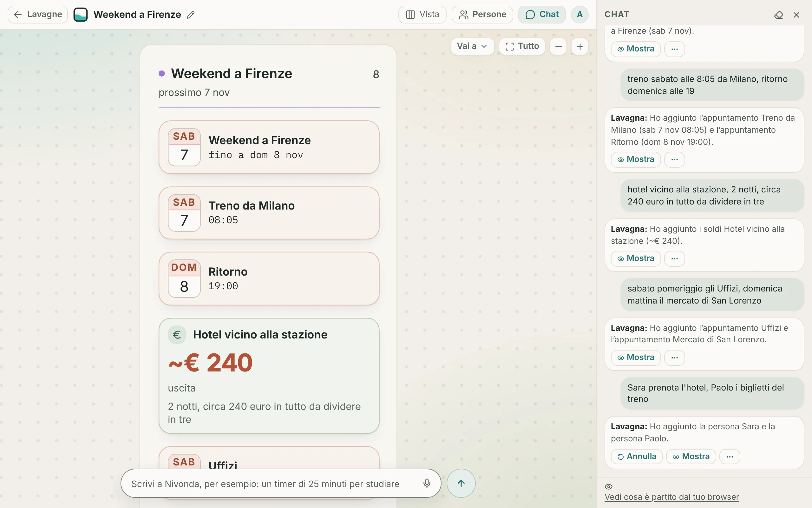Open more options under Sara e Paolo reply

(730, 457)
